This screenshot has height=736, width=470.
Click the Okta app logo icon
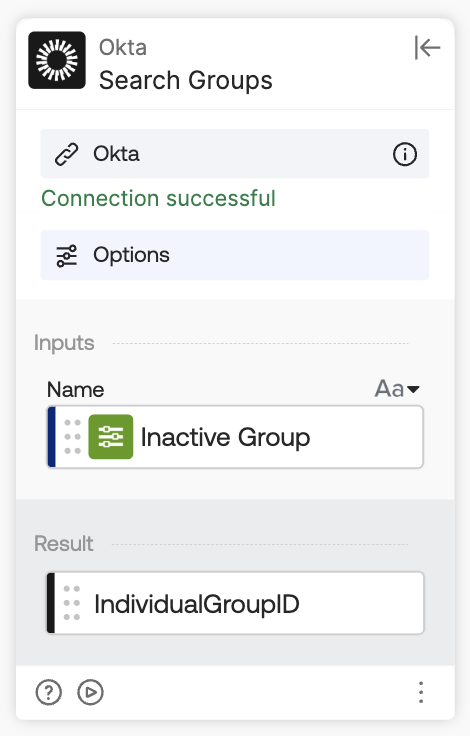[x=57, y=60]
